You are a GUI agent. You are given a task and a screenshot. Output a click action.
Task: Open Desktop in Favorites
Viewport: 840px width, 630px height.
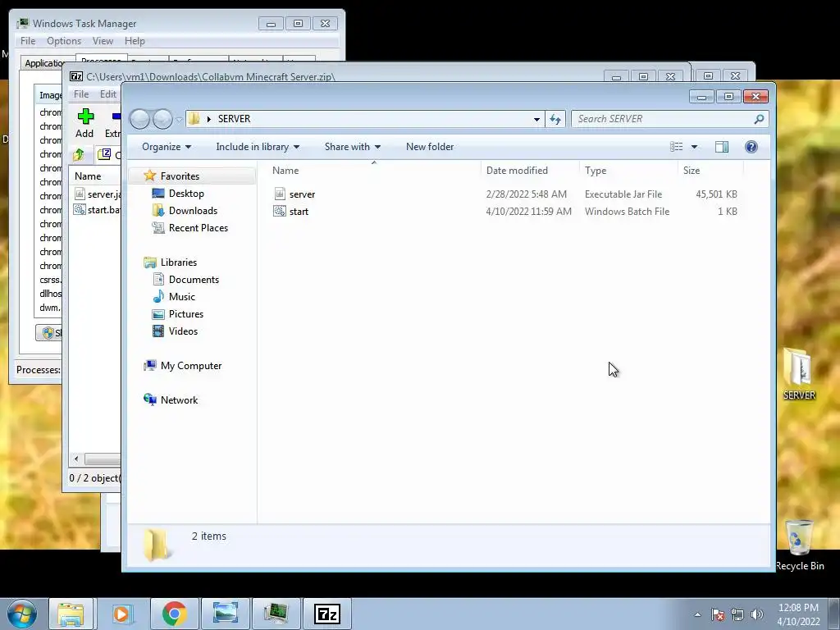(x=186, y=194)
